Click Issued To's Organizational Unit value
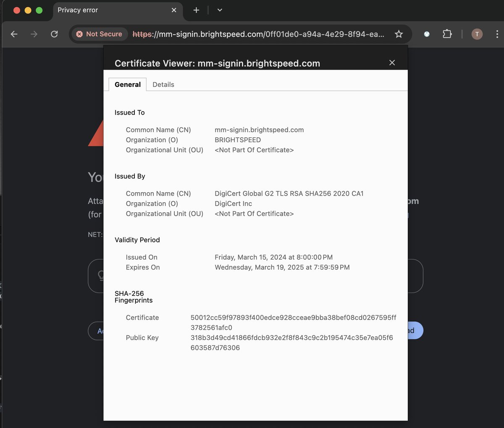The width and height of the screenshot is (504, 428). [254, 150]
